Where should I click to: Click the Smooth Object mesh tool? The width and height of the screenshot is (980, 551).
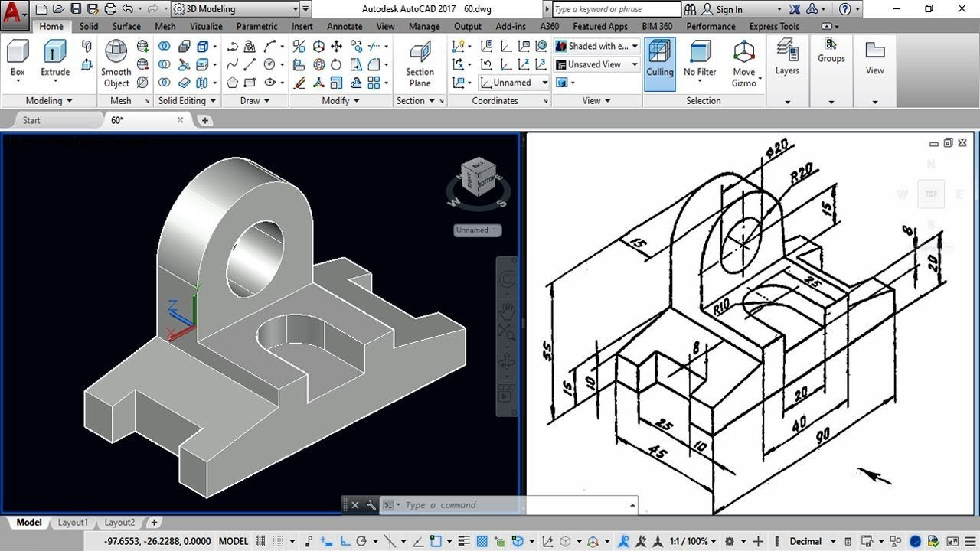click(116, 64)
